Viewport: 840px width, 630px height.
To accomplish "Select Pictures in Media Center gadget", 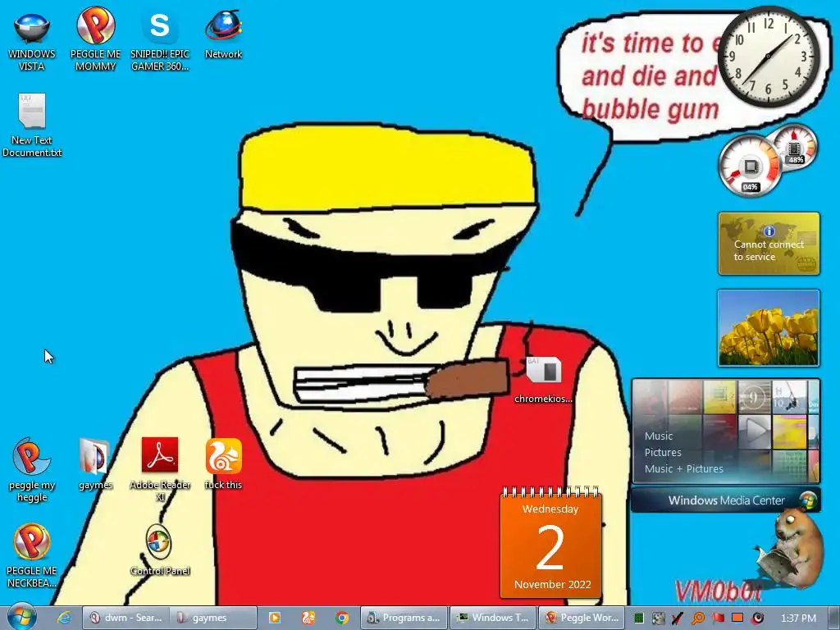I will pyautogui.click(x=663, y=452).
